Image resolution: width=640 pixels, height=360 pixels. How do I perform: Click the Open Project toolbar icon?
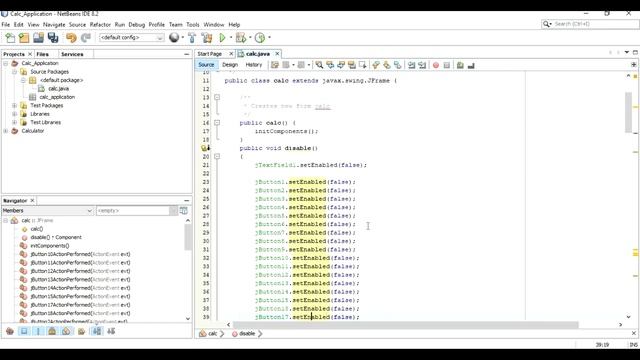(x=38, y=38)
